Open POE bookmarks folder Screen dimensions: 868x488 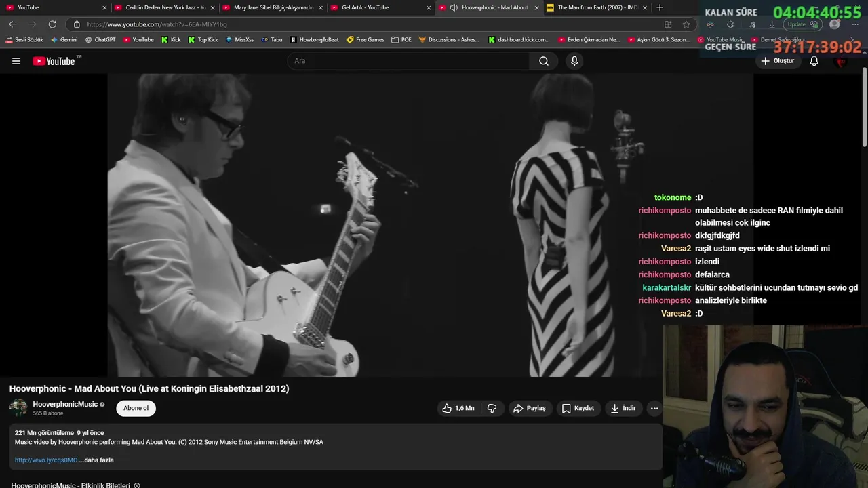[x=401, y=40]
